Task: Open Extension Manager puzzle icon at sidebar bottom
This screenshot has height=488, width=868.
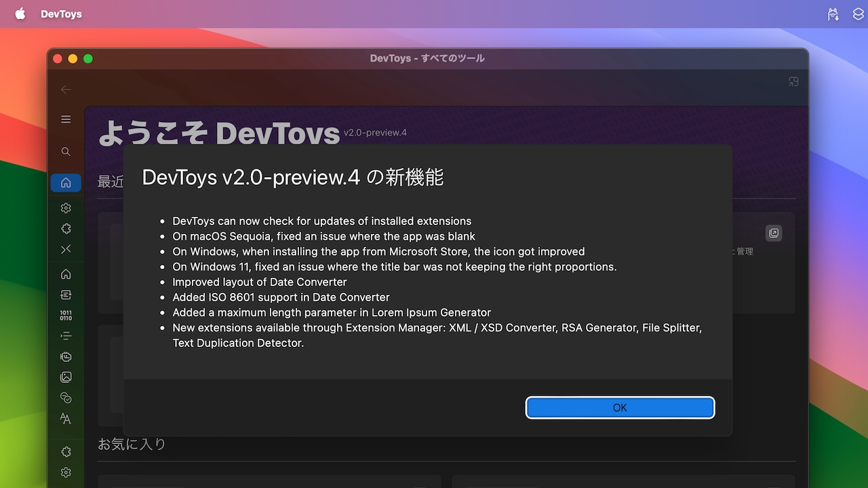Action: (66, 451)
